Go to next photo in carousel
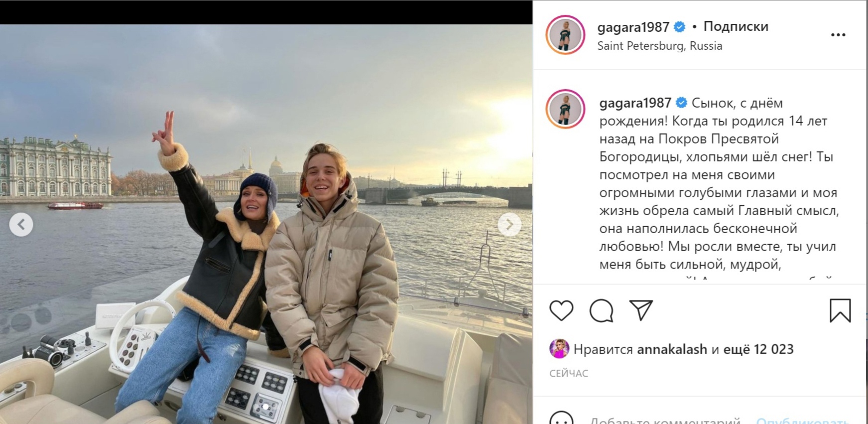The height and width of the screenshot is (424, 868). pos(509,225)
